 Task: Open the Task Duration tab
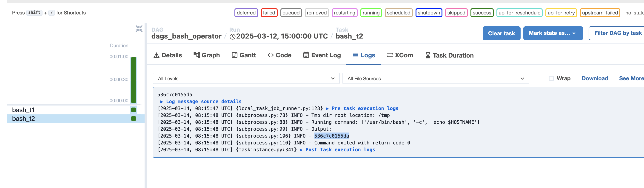[x=450, y=55]
